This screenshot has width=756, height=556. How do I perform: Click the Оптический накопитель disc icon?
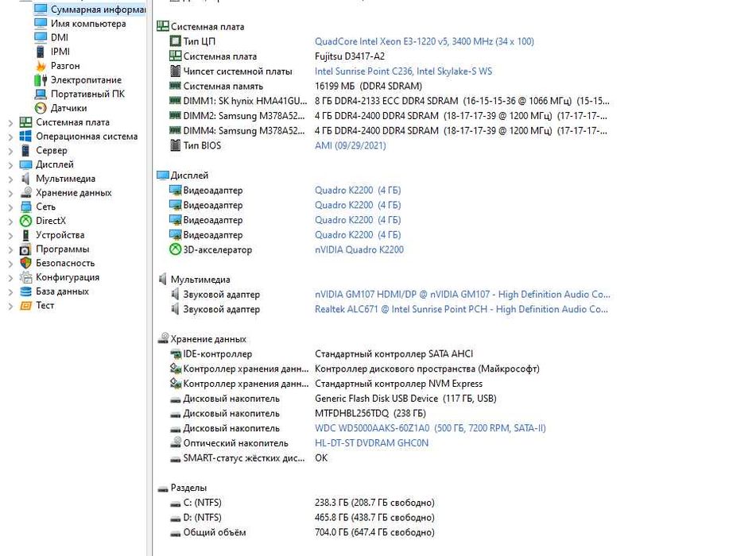click(x=175, y=442)
